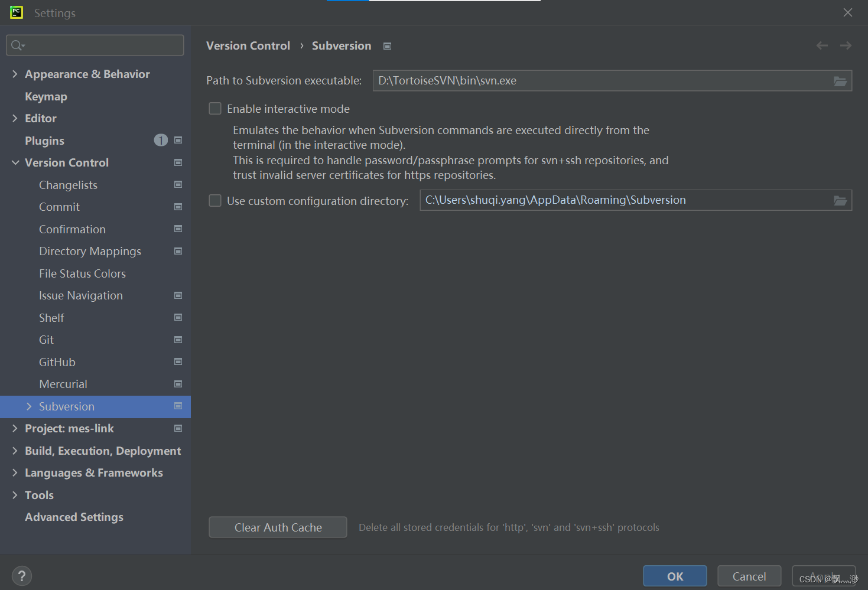Expand the Editor section

15,118
